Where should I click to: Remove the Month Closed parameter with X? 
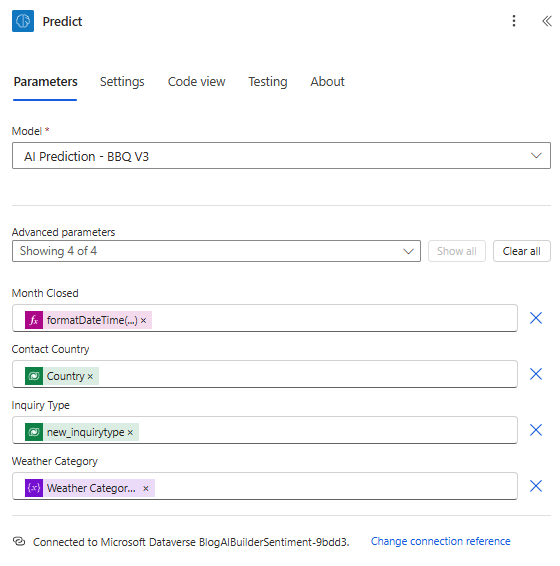tap(535, 318)
